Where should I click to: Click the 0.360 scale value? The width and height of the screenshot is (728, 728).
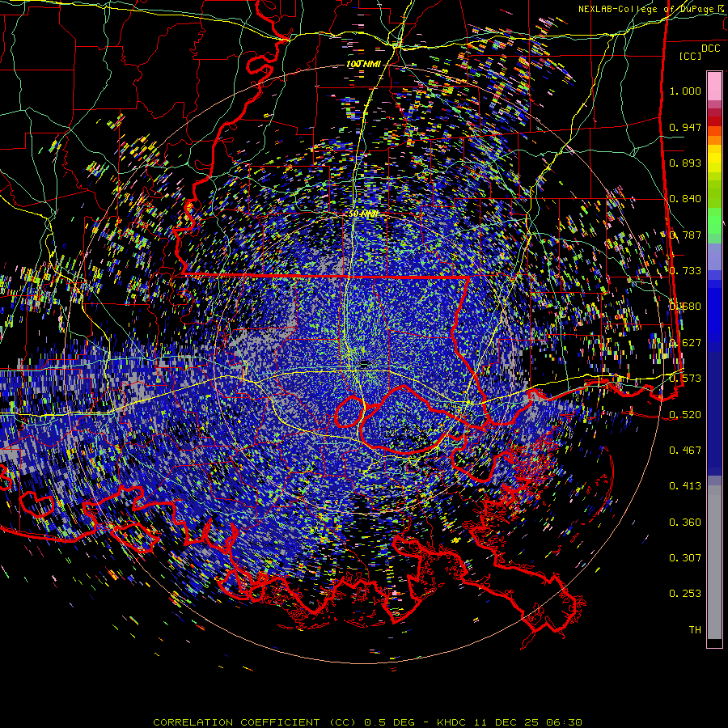tap(685, 523)
